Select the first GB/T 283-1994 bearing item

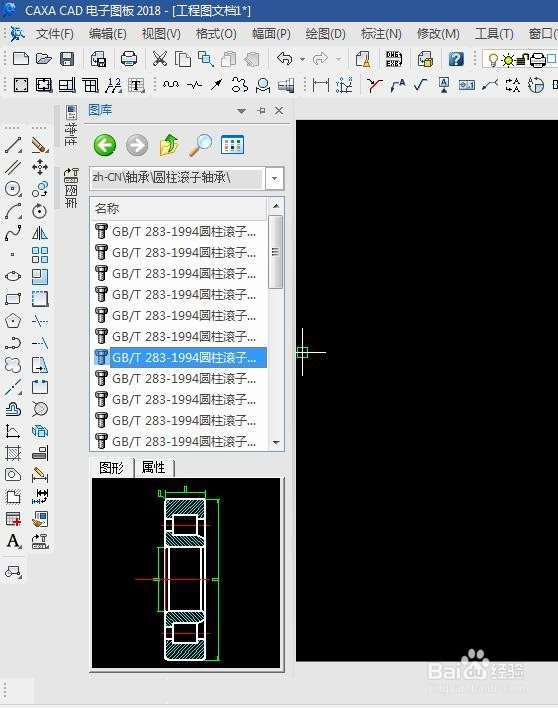179,232
